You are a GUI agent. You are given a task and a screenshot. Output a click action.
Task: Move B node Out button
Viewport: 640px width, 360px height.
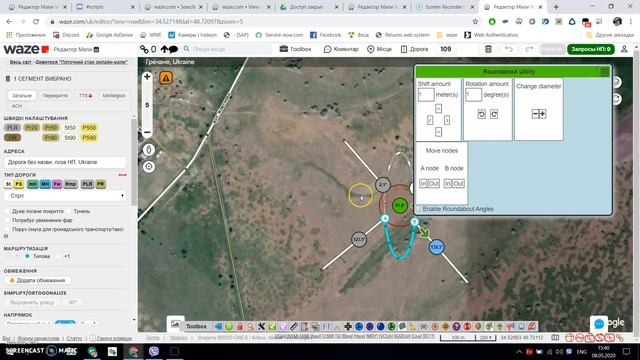pyautogui.click(x=458, y=184)
